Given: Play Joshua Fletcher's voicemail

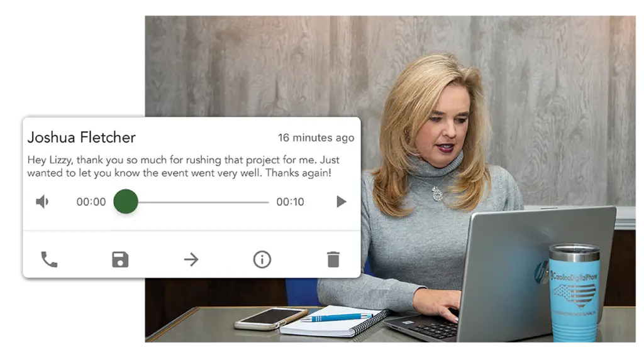Looking at the screenshot, I should (x=341, y=202).
